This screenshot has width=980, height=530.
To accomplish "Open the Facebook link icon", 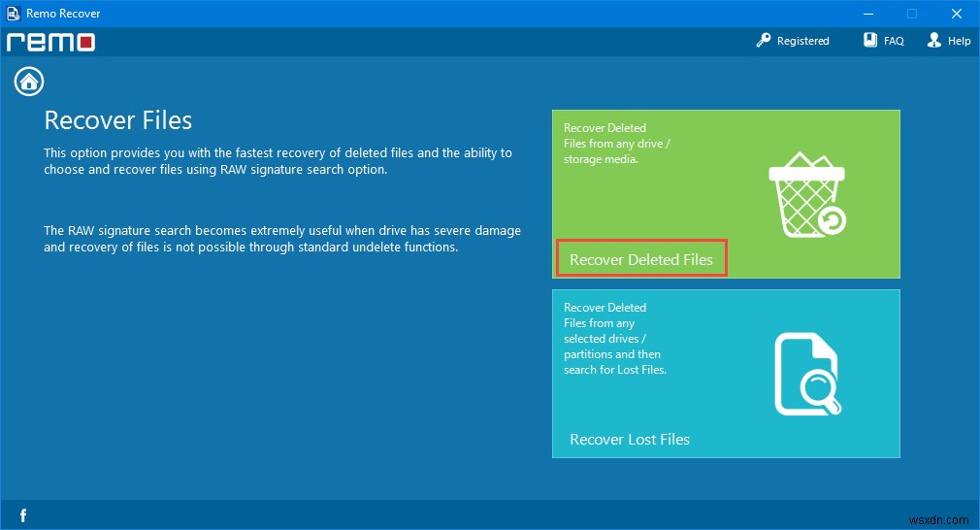I will tap(23, 515).
